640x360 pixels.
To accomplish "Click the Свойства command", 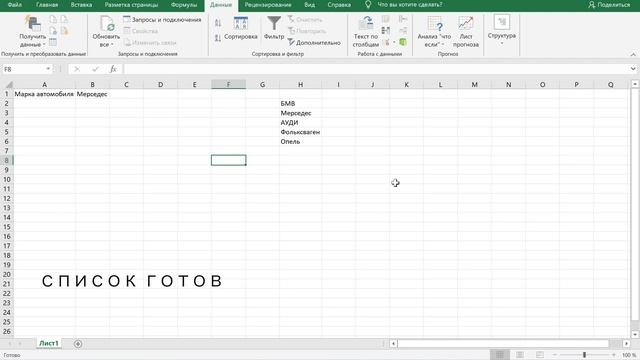I will point(141,31).
